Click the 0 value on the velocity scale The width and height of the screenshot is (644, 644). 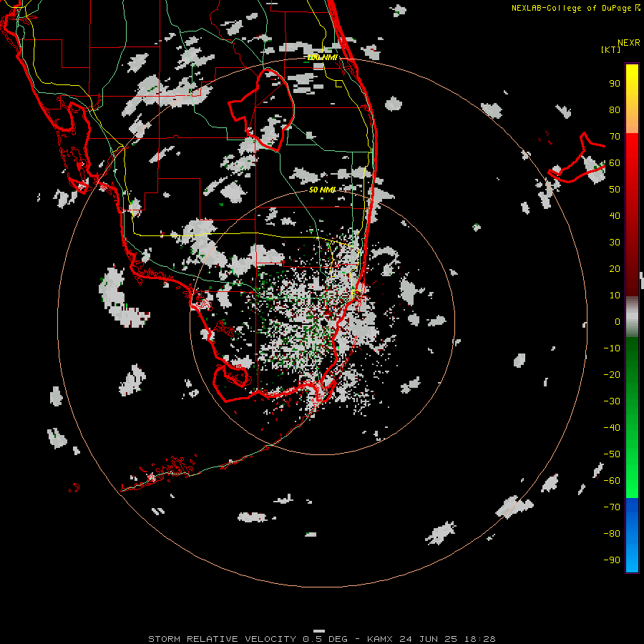[x=618, y=321]
